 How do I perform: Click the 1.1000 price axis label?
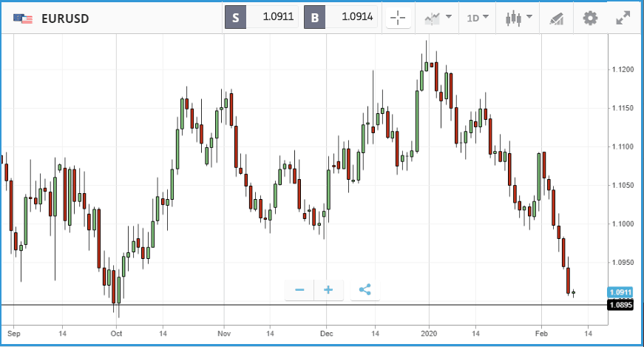623,224
